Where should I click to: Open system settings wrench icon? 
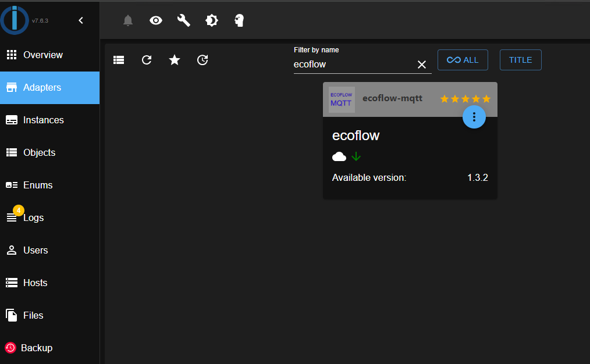point(184,20)
